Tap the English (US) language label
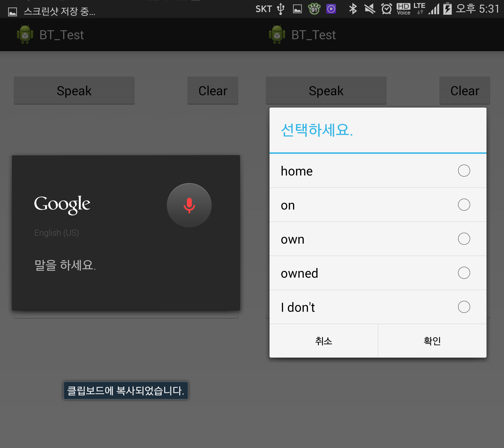 pyautogui.click(x=57, y=233)
